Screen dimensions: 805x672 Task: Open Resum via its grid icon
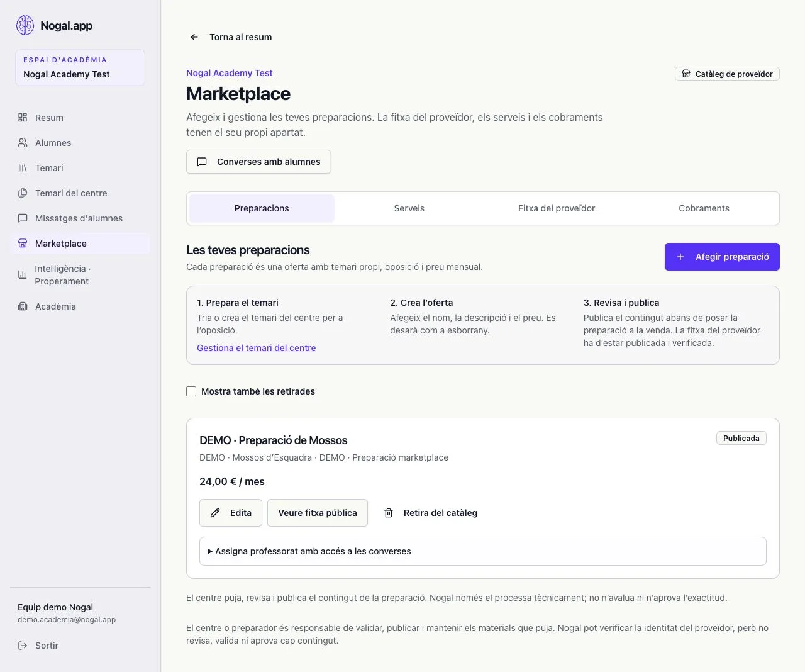[23, 118]
